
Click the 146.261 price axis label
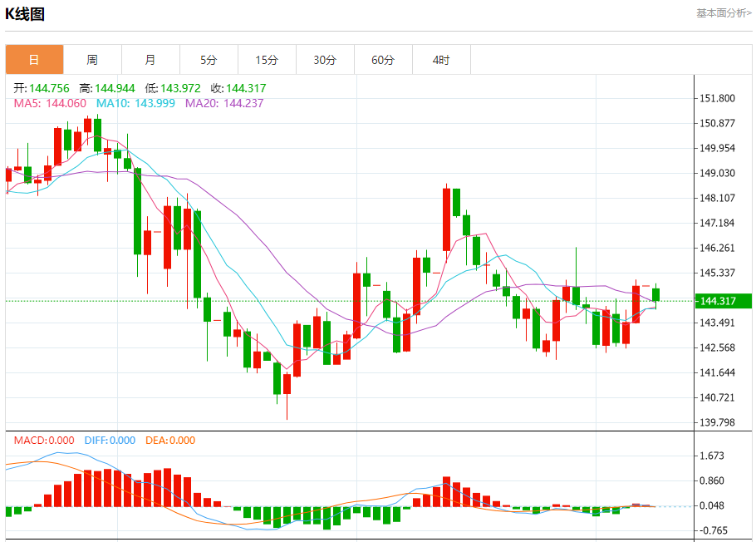click(x=718, y=248)
